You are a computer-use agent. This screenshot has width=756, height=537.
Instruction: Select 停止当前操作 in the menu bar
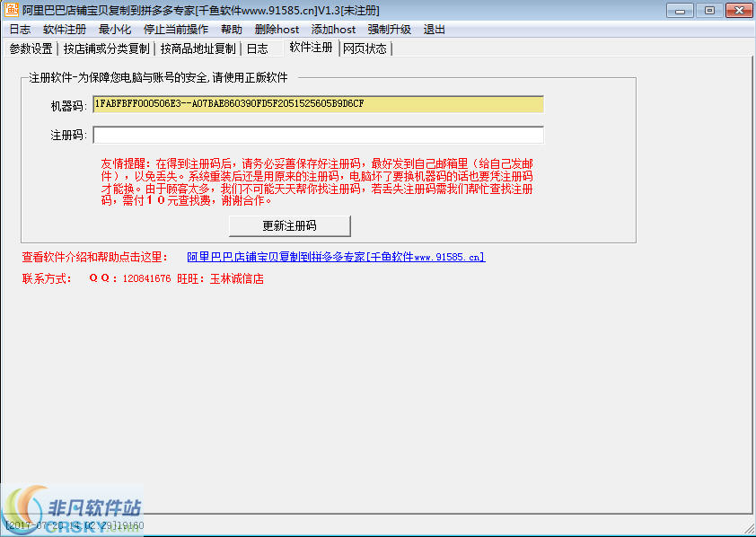(176, 30)
